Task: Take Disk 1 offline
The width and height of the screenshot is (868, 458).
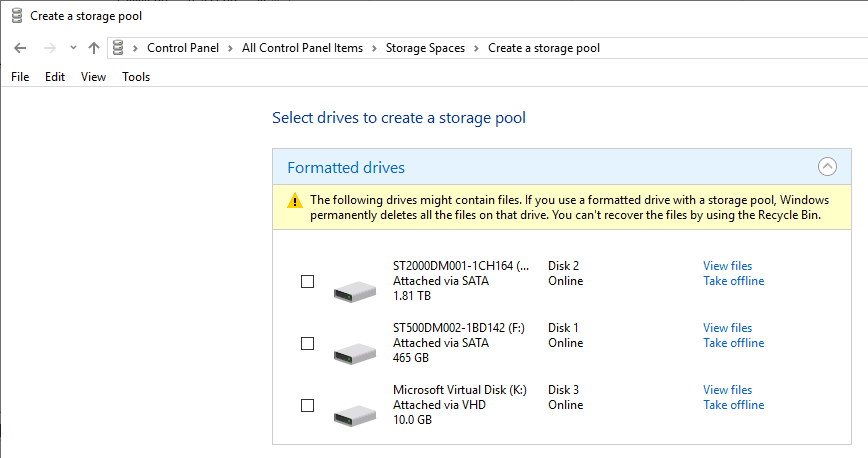Action: [733, 343]
